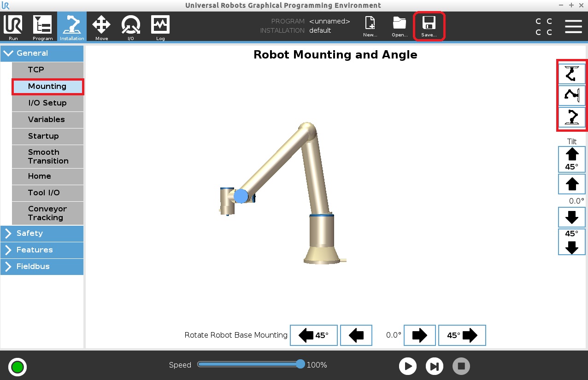Open I/O Setup settings

pyautogui.click(x=47, y=103)
